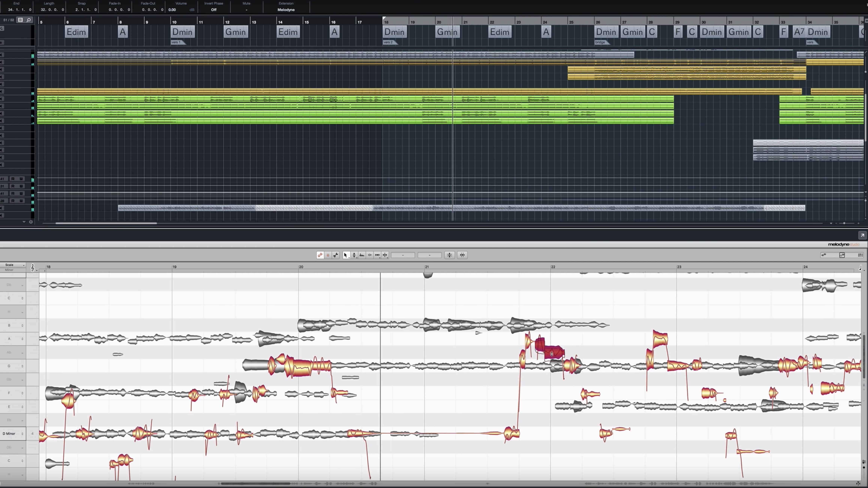Screen dimensions: 868x488
Task: Click the 'vers 2' marker
Action: [x=390, y=42]
